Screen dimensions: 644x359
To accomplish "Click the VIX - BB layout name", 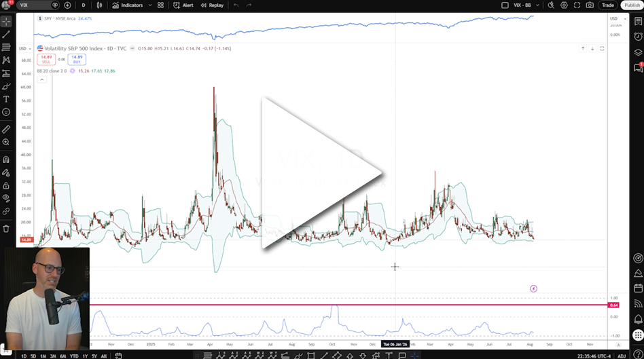I will click(522, 5).
